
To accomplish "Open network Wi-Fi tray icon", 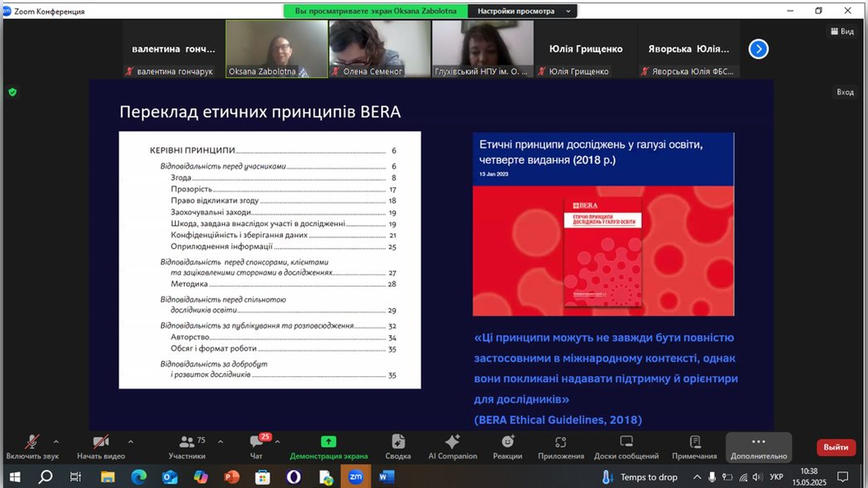I will pyautogui.click(x=743, y=477).
